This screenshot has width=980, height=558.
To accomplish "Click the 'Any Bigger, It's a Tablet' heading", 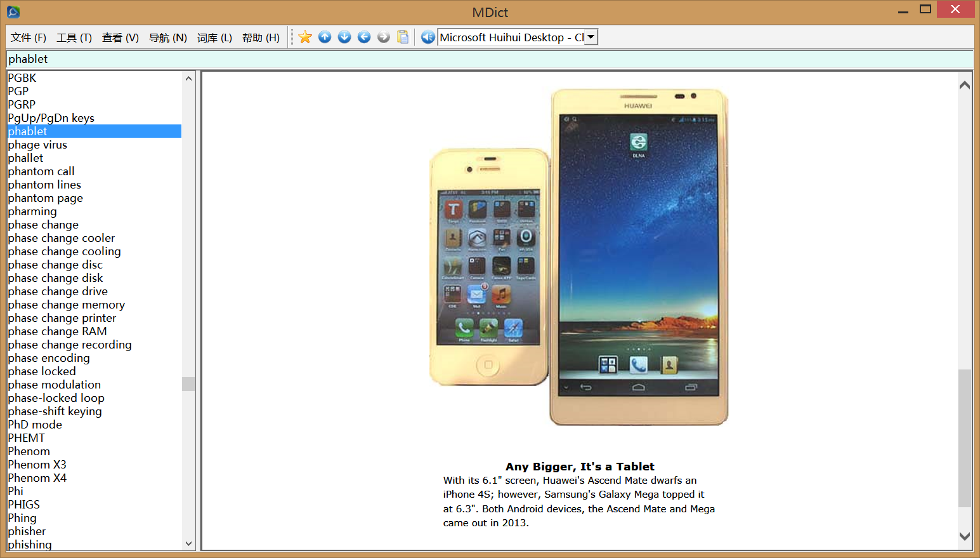I will 580,467.
